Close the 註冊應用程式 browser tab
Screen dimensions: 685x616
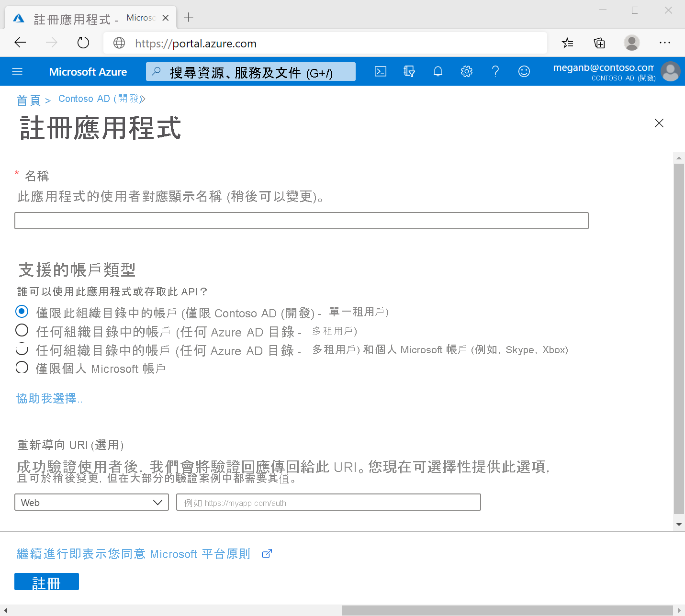(166, 18)
